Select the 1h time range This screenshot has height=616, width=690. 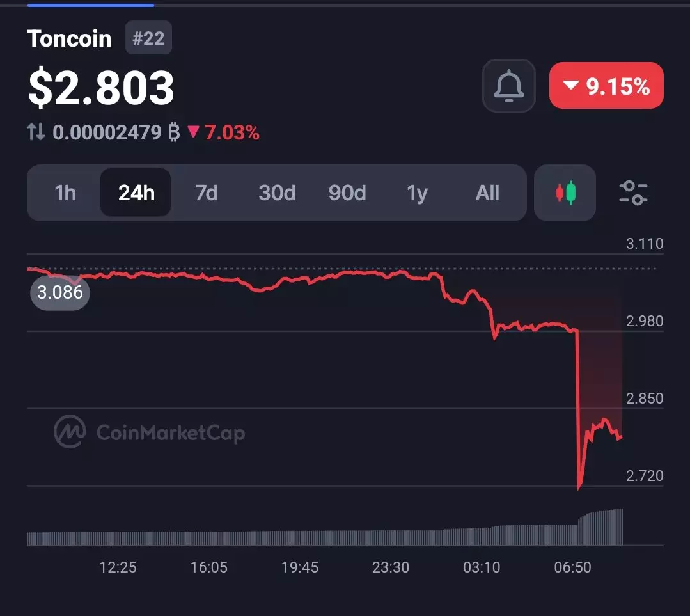coord(65,193)
